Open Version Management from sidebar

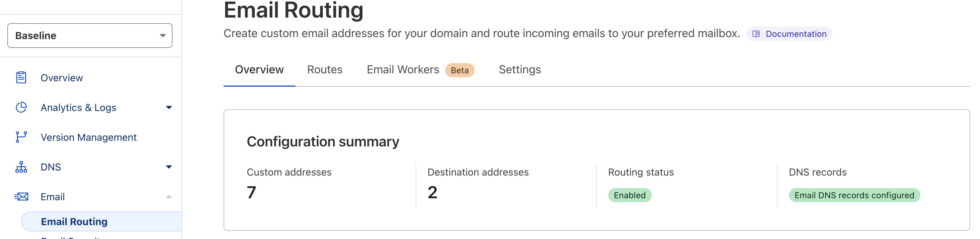click(x=89, y=137)
